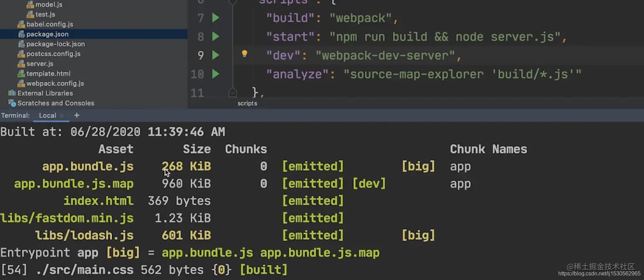Image resolution: width=644 pixels, height=280 pixels.
Task: Click the yellow lightbulb intention icon
Action: (244, 54)
